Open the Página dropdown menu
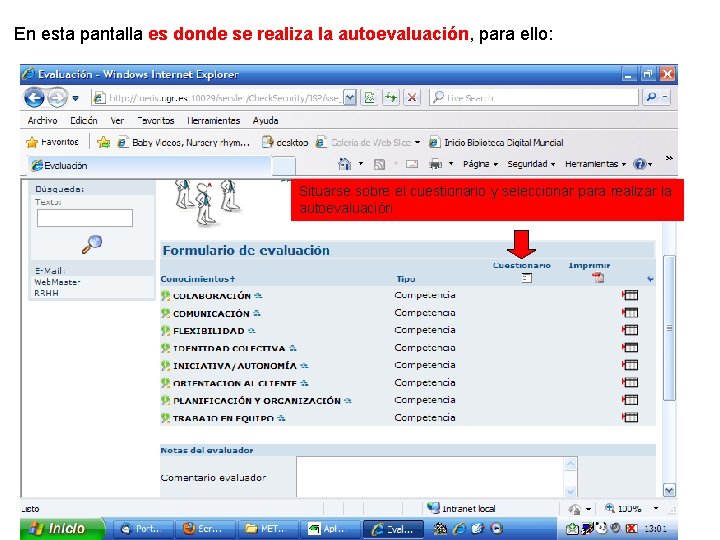 click(480, 164)
